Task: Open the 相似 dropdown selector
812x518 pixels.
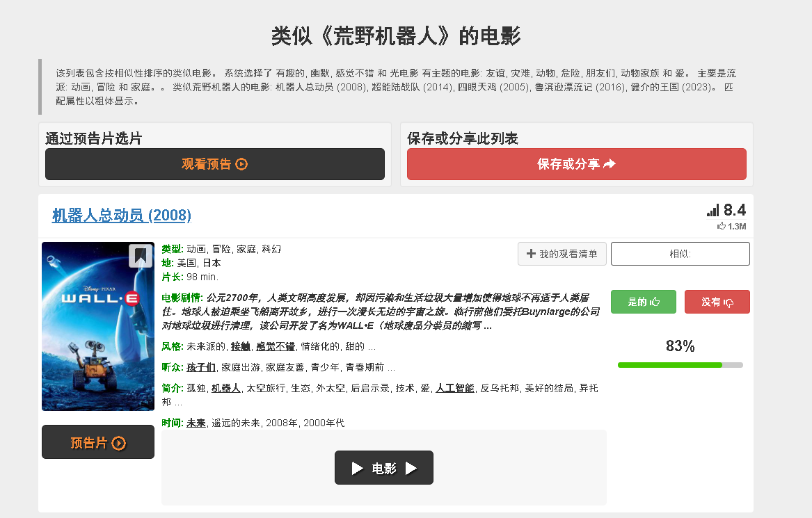Action: click(x=680, y=253)
